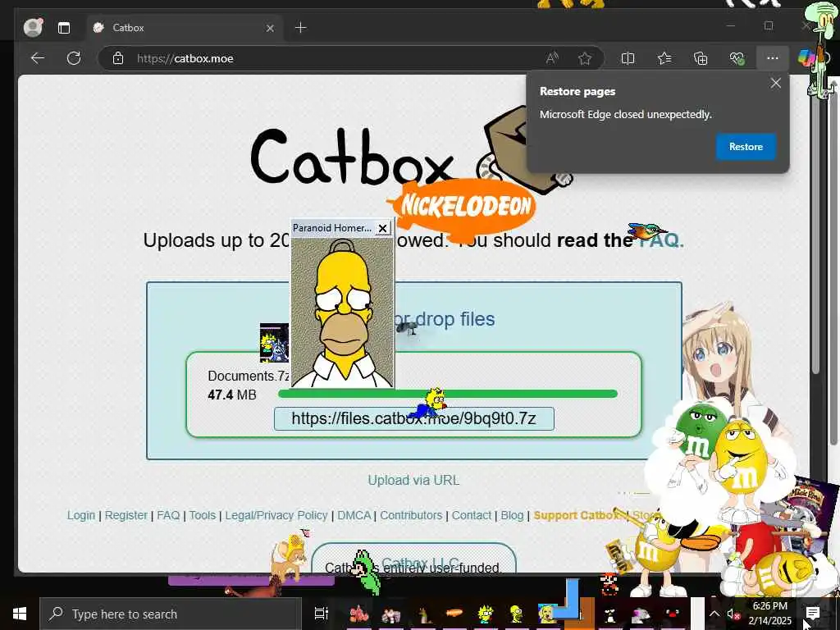Image resolution: width=840 pixels, height=630 pixels.
Task: Select the uploaded file URL field
Action: [413, 419]
